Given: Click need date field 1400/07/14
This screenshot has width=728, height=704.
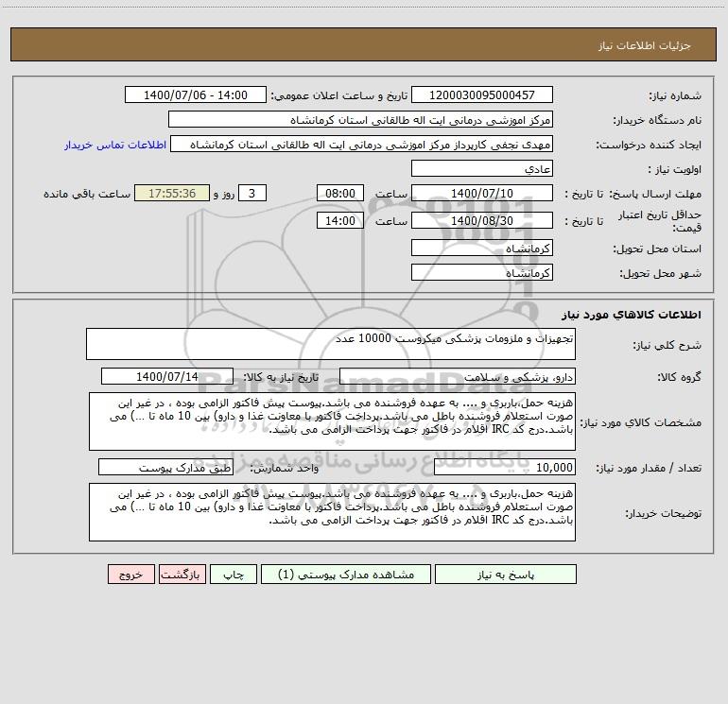Looking at the screenshot, I should (x=167, y=376).
